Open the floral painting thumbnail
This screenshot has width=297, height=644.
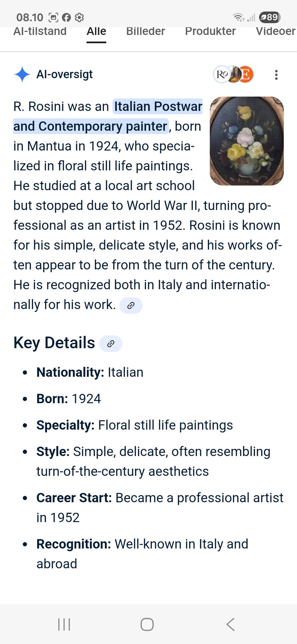click(x=247, y=141)
